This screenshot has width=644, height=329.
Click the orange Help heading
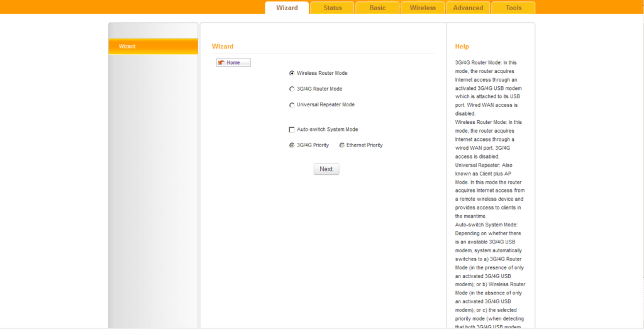(462, 47)
